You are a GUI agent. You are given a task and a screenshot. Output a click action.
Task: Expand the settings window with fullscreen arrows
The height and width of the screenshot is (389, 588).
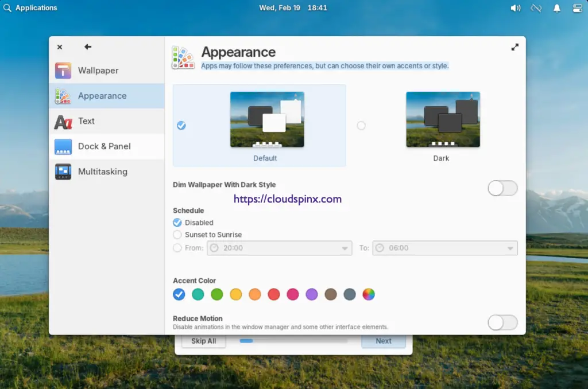point(514,48)
